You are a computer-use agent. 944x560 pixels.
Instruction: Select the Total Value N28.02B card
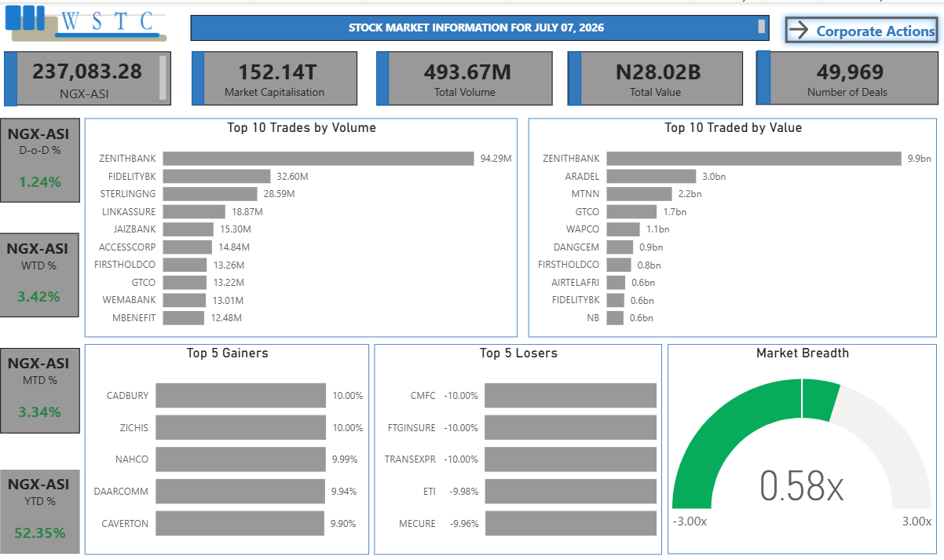pyautogui.click(x=655, y=79)
